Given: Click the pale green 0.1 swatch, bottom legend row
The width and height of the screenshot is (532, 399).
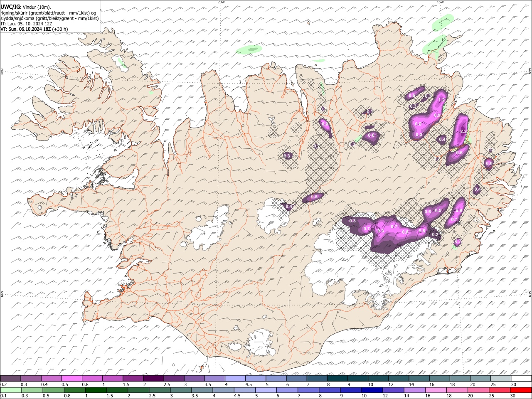Looking at the screenshot, I should (x=11, y=390).
